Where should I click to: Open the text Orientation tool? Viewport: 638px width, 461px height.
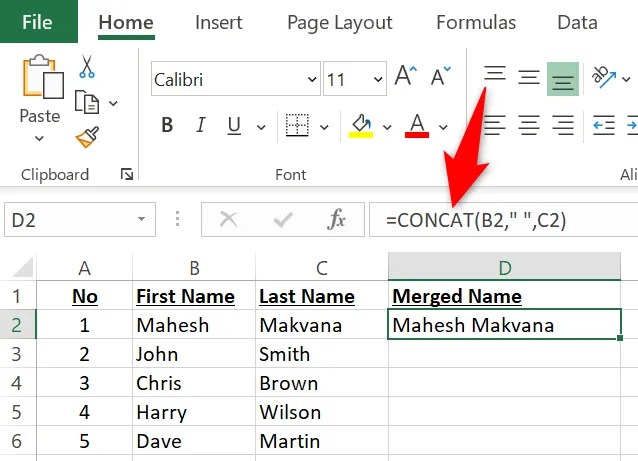(x=603, y=76)
